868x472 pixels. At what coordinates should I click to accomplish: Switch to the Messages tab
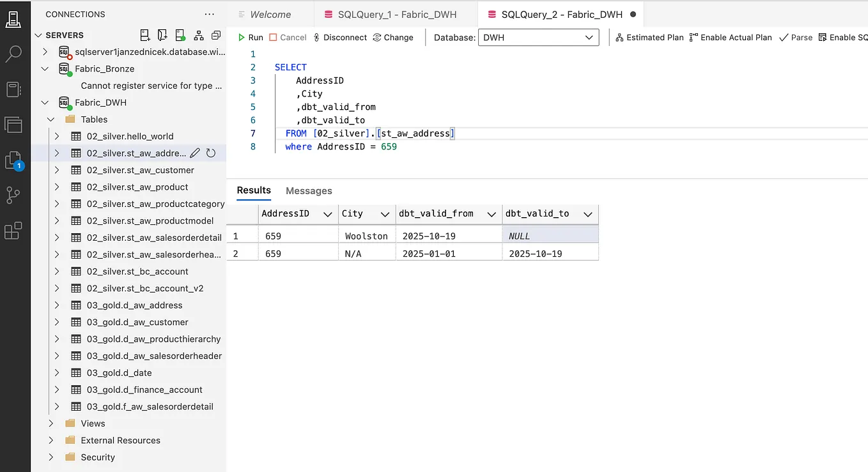pyautogui.click(x=309, y=191)
